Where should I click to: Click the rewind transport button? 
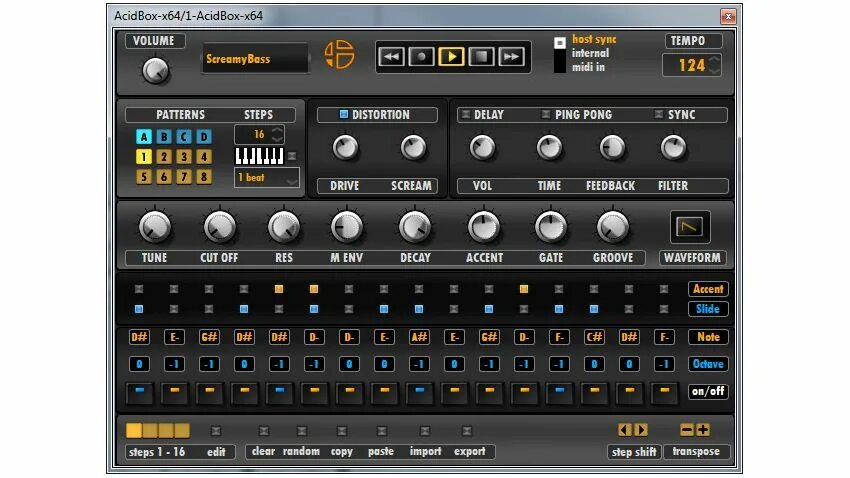[x=391, y=56]
